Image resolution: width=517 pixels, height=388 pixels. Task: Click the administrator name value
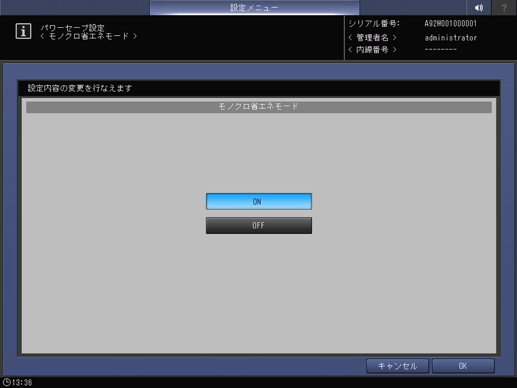click(x=451, y=38)
